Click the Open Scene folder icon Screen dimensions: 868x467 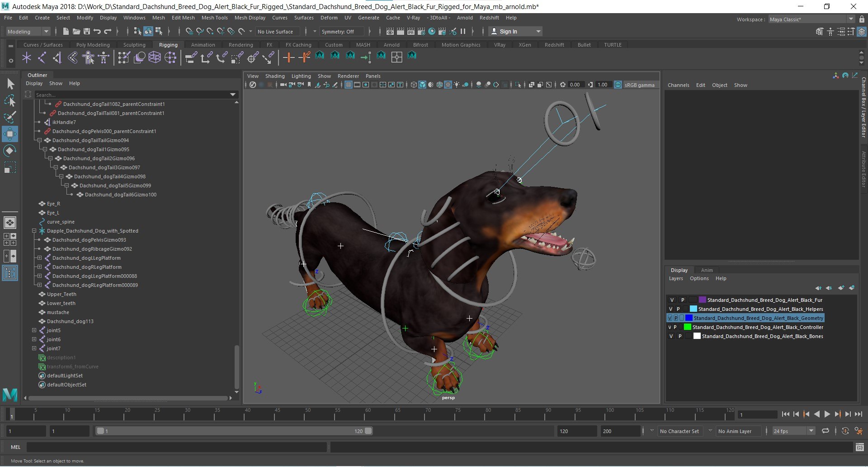(x=76, y=31)
